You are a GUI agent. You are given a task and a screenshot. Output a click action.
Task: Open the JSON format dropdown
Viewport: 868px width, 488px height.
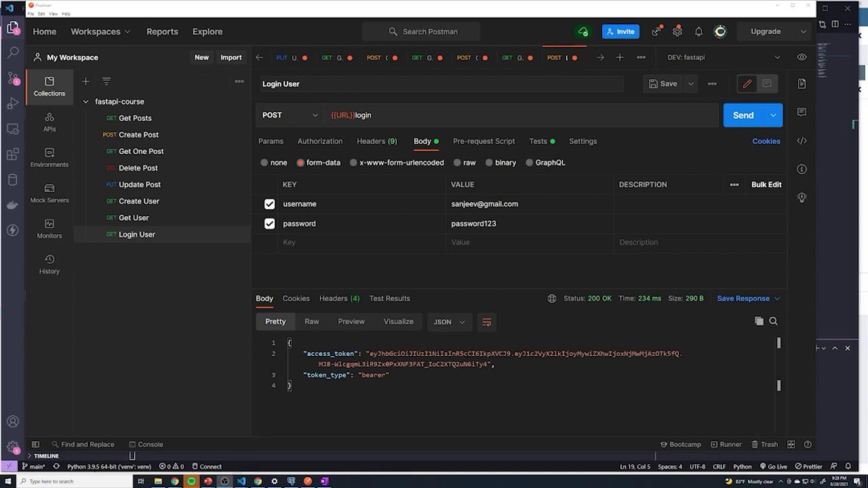click(x=449, y=322)
